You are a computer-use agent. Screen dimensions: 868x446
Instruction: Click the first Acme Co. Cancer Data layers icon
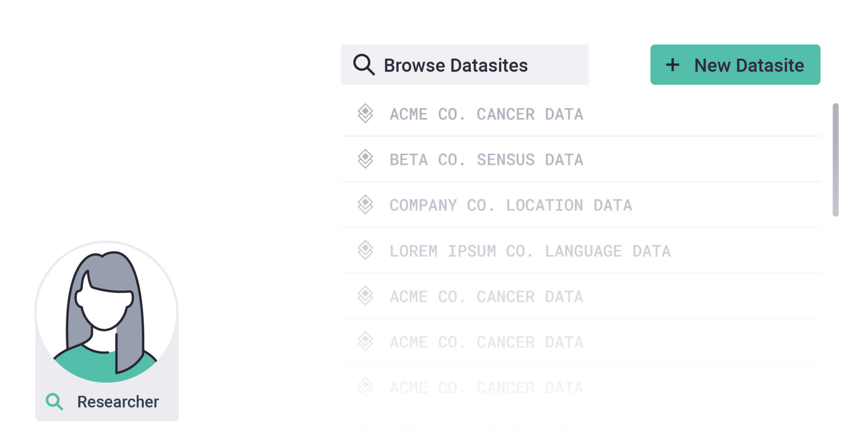(365, 114)
